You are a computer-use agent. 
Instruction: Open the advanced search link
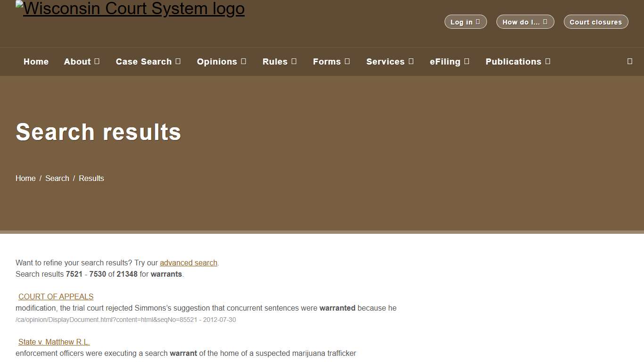tap(188, 263)
